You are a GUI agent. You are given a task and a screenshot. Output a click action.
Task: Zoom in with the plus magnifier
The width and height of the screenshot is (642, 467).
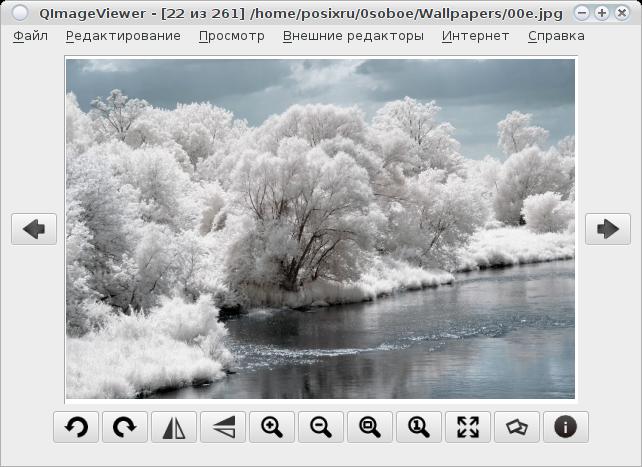click(272, 427)
